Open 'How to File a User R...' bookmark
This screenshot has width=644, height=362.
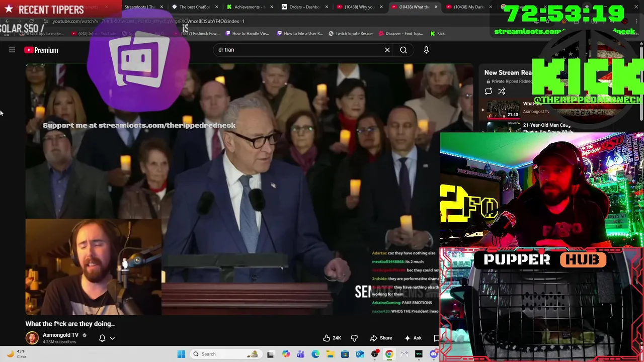coord(300,33)
